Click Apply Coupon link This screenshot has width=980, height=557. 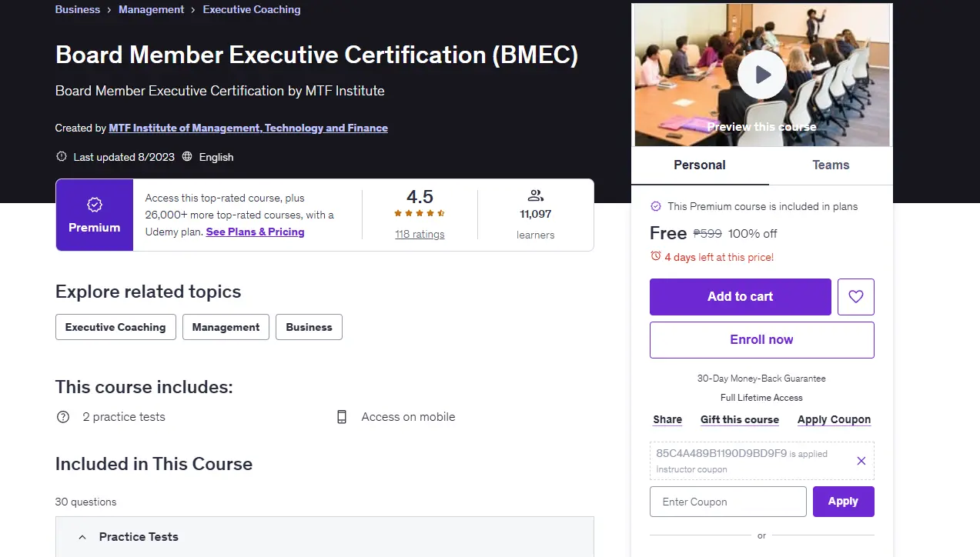point(834,419)
